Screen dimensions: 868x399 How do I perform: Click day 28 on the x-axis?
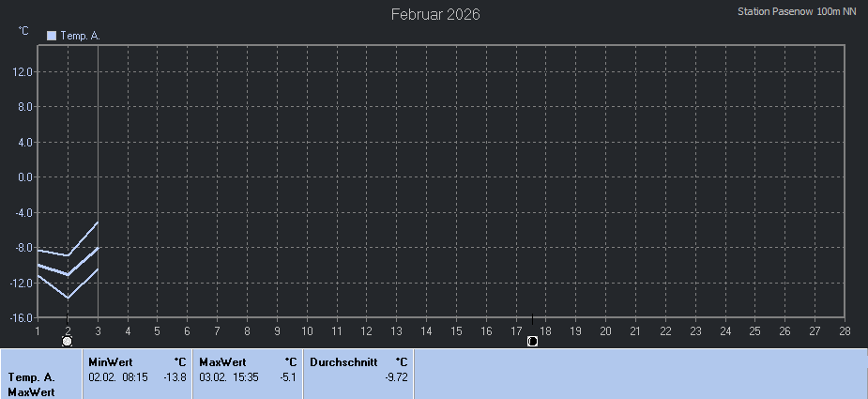click(845, 330)
